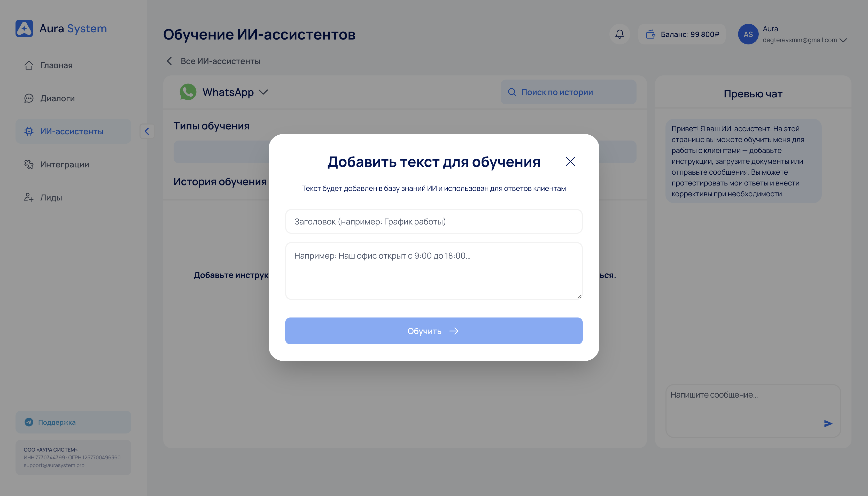
Task: Click the notification bell icon
Action: click(x=619, y=34)
